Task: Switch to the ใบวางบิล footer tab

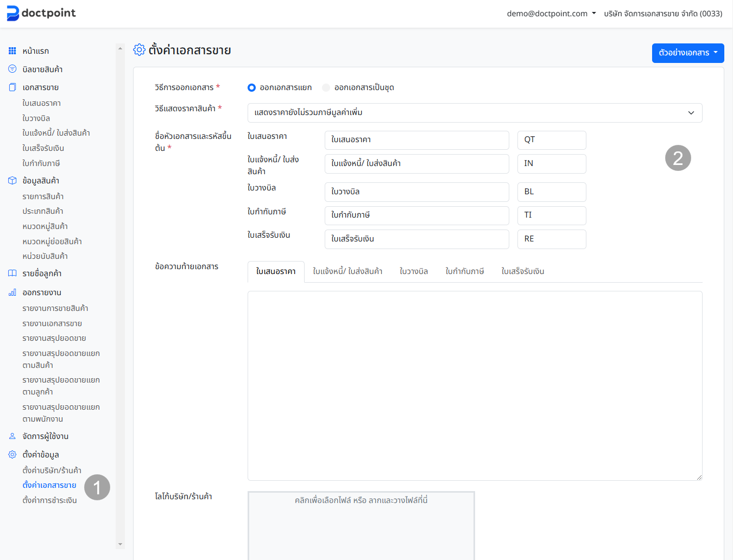Action: (414, 271)
